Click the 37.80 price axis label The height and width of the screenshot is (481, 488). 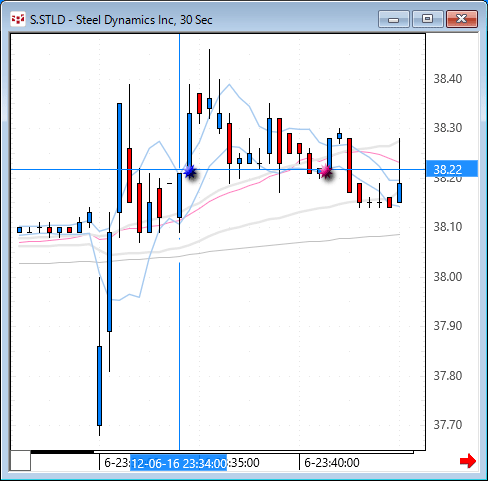pyautogui.click(x=448, y=375)
